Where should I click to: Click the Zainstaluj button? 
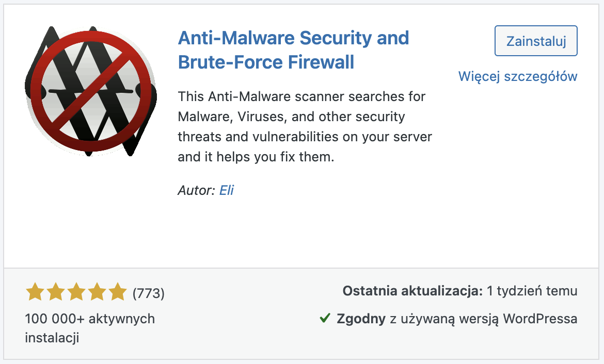pyautogui.click(x=535, y=41)
